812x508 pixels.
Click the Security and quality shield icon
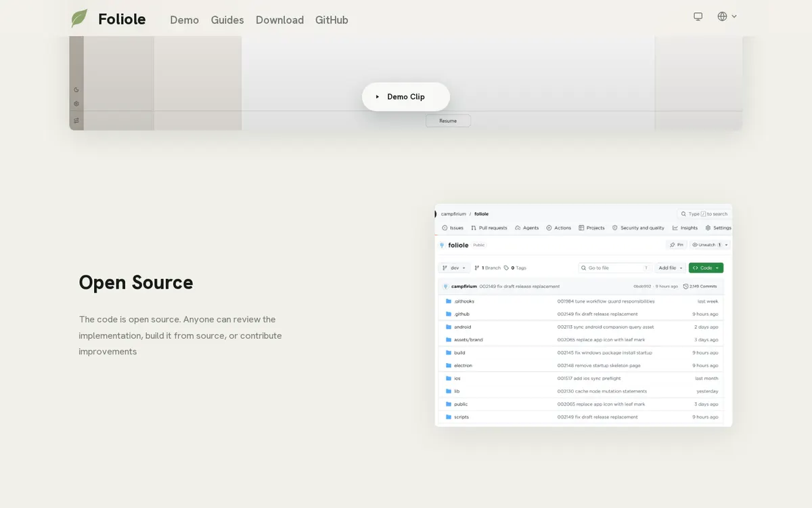click(x=614, y=228)
